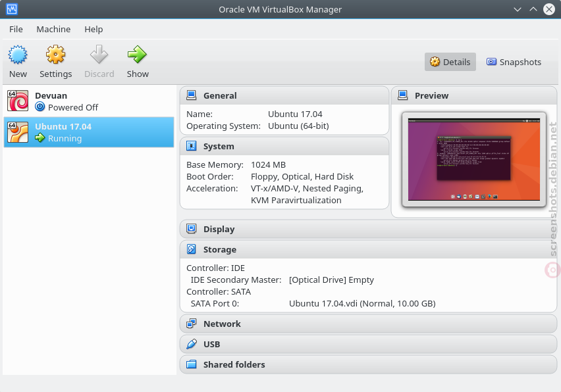The image size is (561, 392).
Task: Expand the Shared folders section header
Action: [369, 364]
